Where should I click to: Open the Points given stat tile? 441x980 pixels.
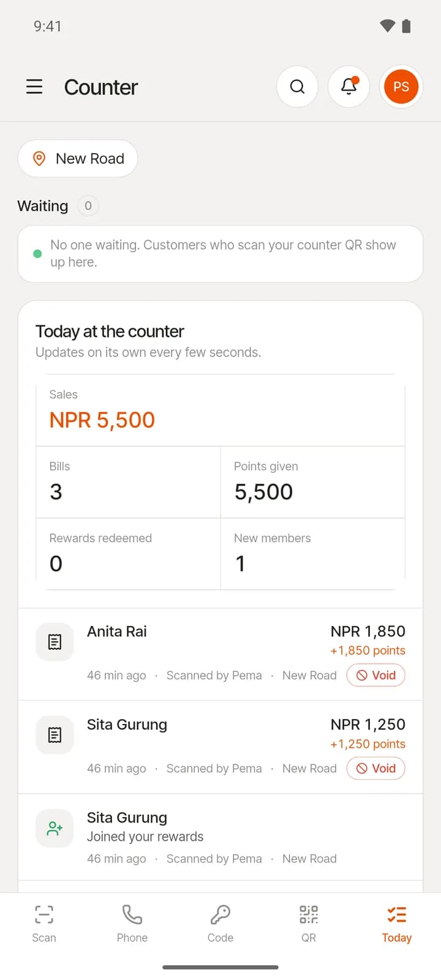tap(313, 482)
